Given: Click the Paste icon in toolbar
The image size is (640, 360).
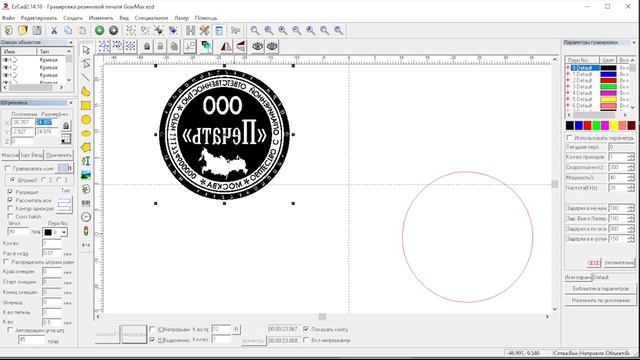Looking at the screenshot, I should click(x=82, y=30).
